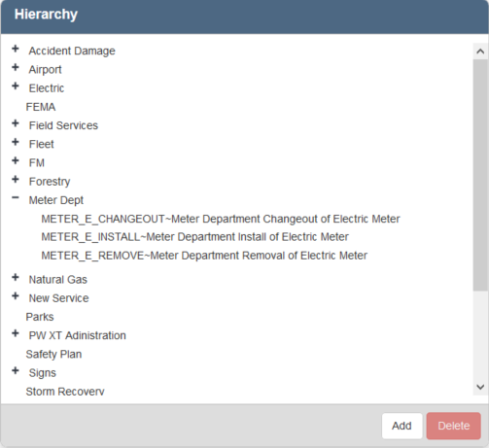Expand the Field Services node

16,123
